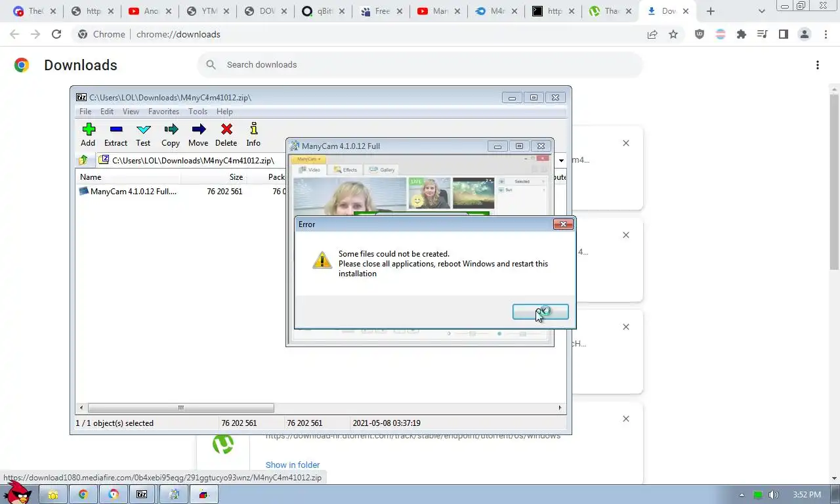This screenshot has height=504, width=840.
Task: Show hidden system tray icons arrow
Action: [x=742, y=495]
